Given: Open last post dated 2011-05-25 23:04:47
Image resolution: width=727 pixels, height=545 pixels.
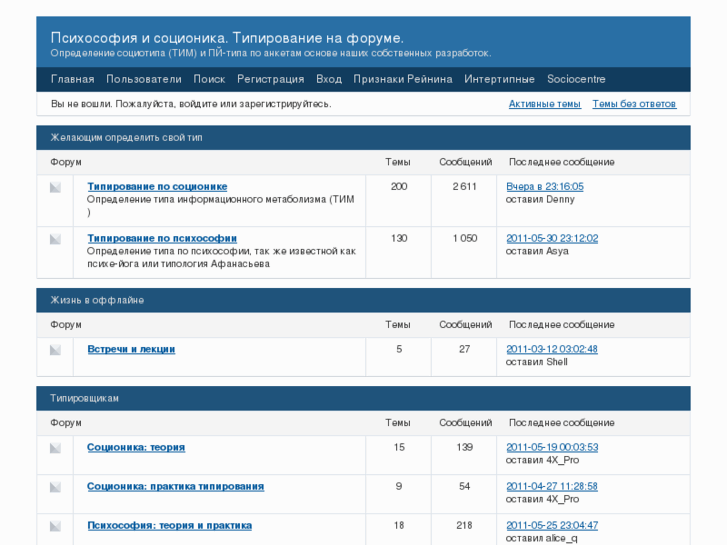Looking at the screenshot, I should tap(552, 526).
